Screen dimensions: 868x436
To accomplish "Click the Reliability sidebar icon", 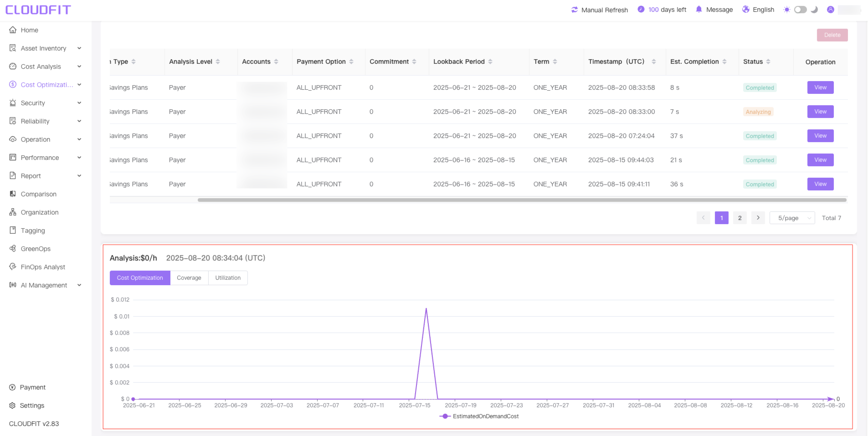I will click(x=13, y=121).
